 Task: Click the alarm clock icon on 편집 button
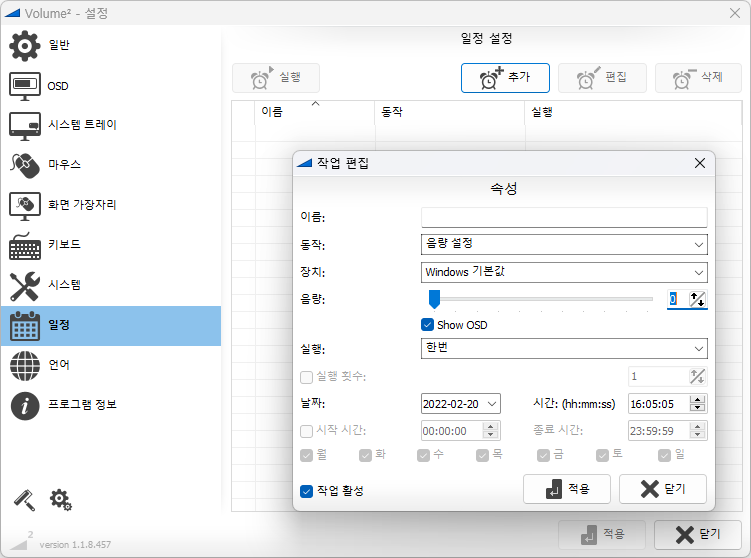point(588,78)
